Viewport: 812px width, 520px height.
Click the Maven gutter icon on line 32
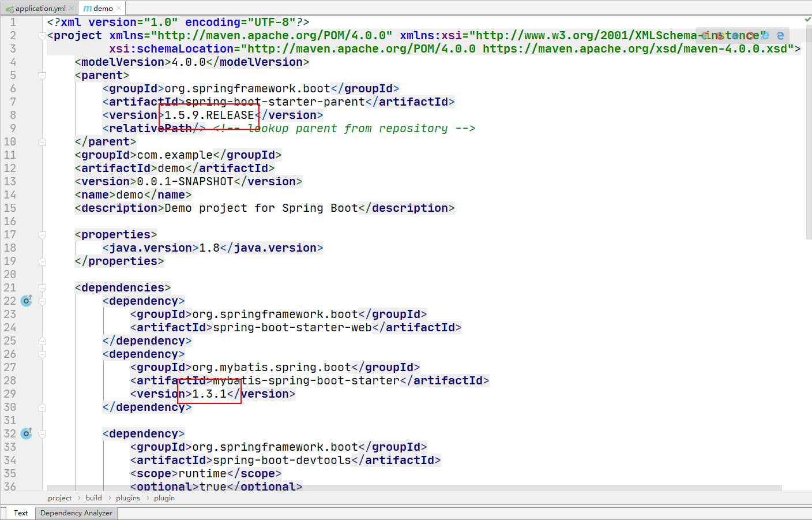click(x=27, y=433)
